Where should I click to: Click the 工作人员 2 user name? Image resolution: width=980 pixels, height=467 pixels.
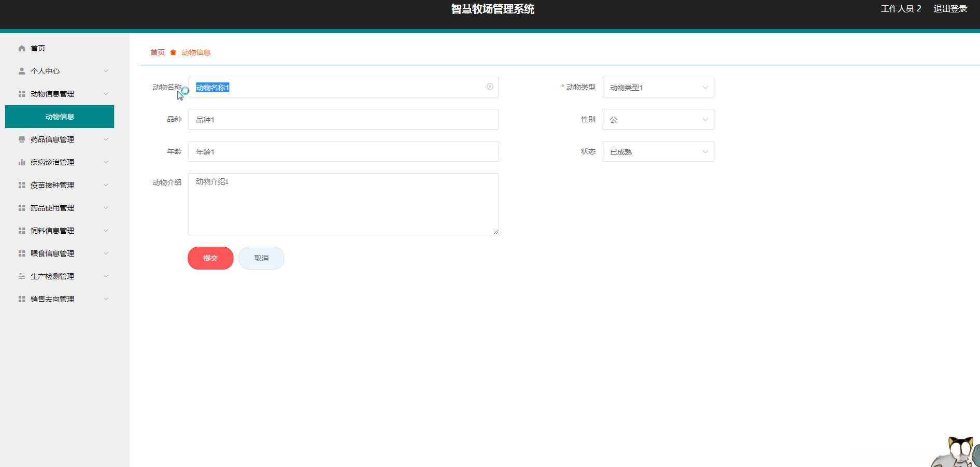[x=901, y=9]
